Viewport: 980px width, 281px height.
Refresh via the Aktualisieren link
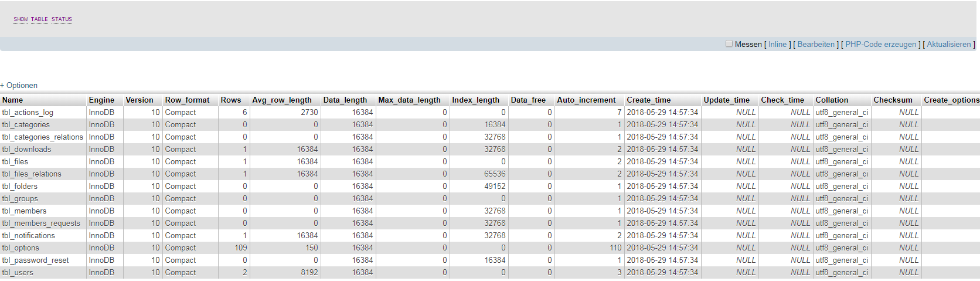[949, 44]
